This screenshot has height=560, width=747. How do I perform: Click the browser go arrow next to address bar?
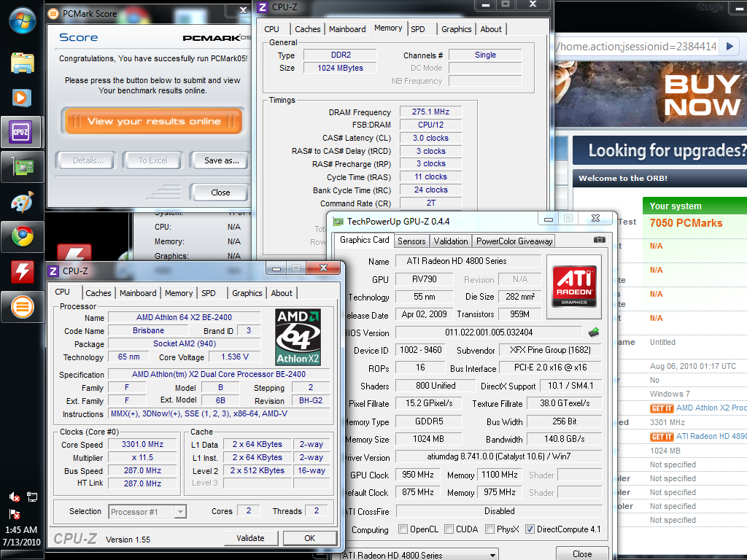tap(729, 46)
